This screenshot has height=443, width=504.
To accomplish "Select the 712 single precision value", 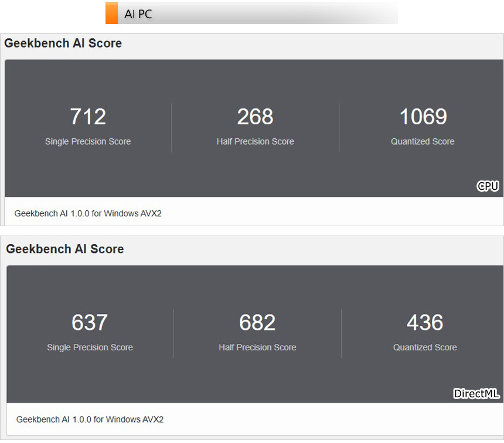I will pos(88,117).
